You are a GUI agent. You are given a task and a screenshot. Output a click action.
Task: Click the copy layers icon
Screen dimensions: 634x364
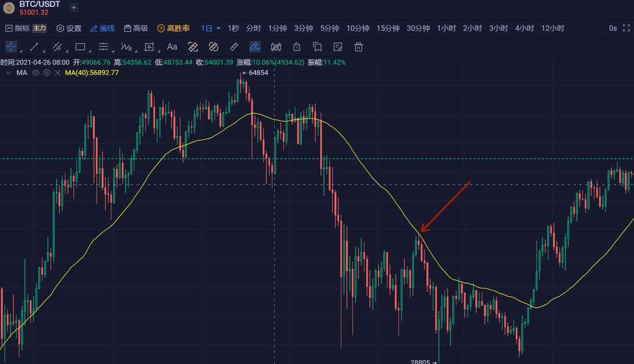tap(317, 47)
